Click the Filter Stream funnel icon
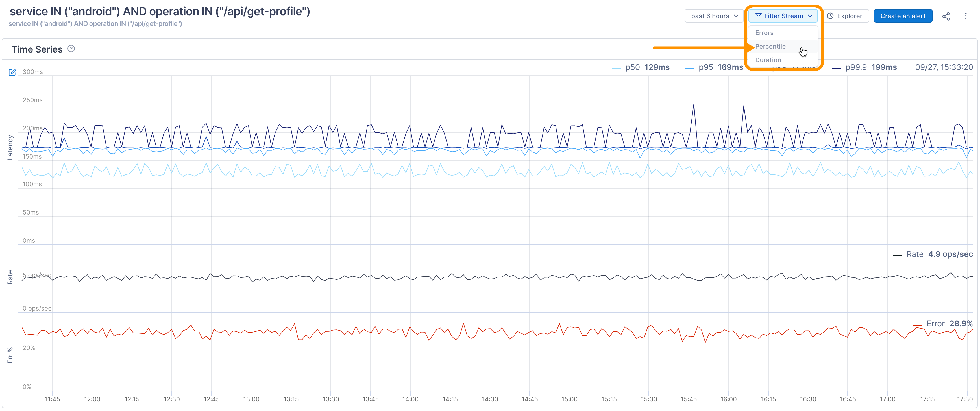980x411 pixels. coord(758,16)
